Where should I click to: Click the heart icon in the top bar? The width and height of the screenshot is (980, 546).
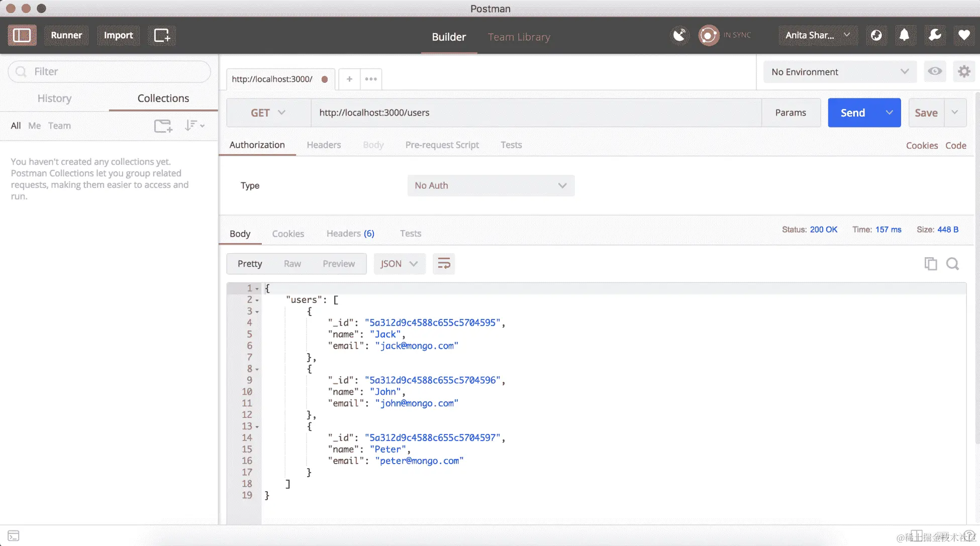pos(964,35)
